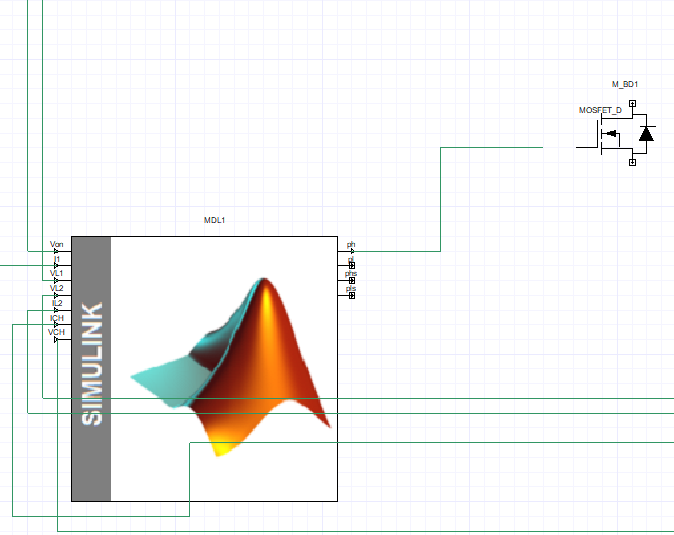This screenshot has width=674, height=535.
Task: Click the pls output pin connector
Action: pos(352,296)
